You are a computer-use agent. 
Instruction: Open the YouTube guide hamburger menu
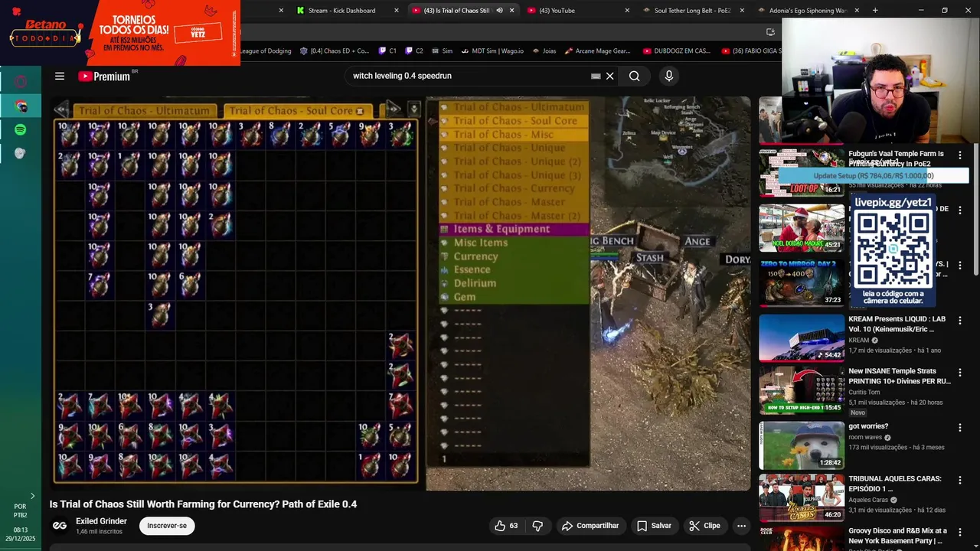59,76
